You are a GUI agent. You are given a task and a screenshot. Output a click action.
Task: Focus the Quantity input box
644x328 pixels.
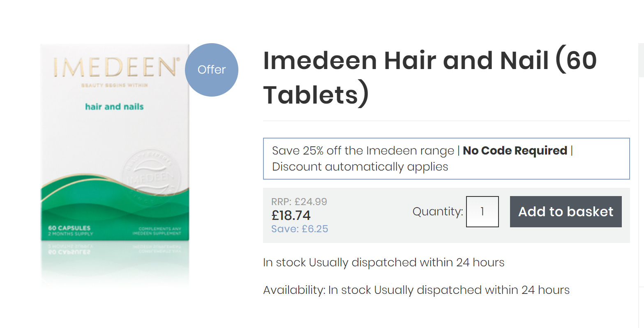click(482, 212)
